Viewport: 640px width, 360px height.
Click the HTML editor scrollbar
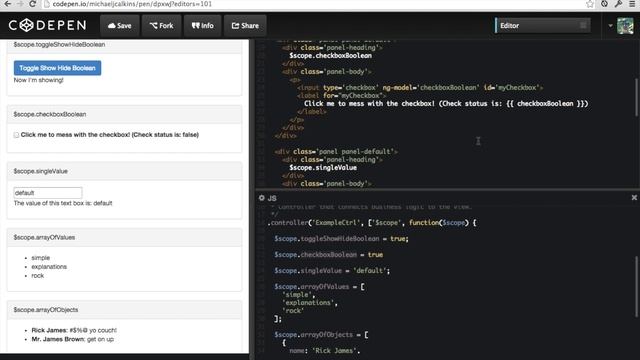tap(636, 98)
